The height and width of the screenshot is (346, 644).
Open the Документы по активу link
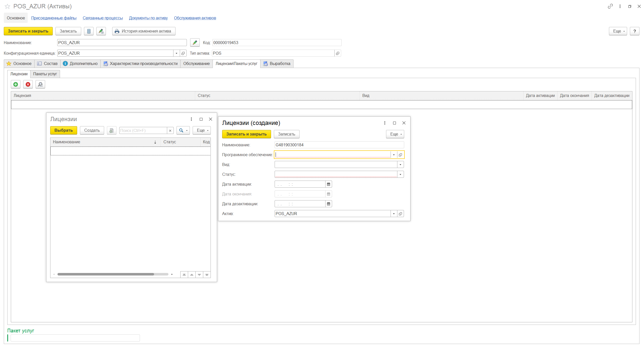(x=148, y=18)
